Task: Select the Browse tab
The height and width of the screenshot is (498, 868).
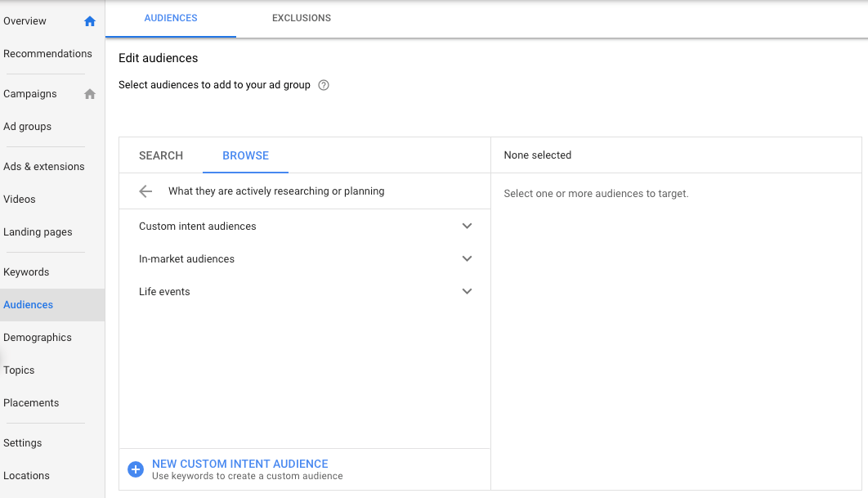Action: [245, 155]
